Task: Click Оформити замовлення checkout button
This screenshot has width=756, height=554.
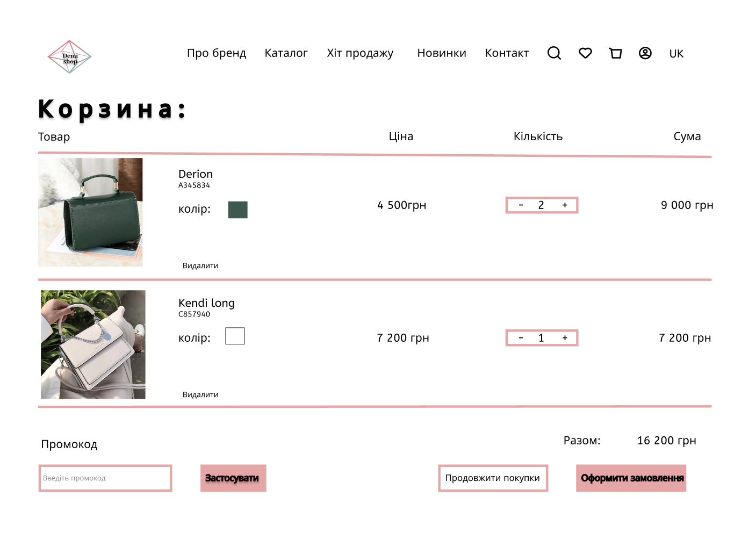Action: (631, 478)
